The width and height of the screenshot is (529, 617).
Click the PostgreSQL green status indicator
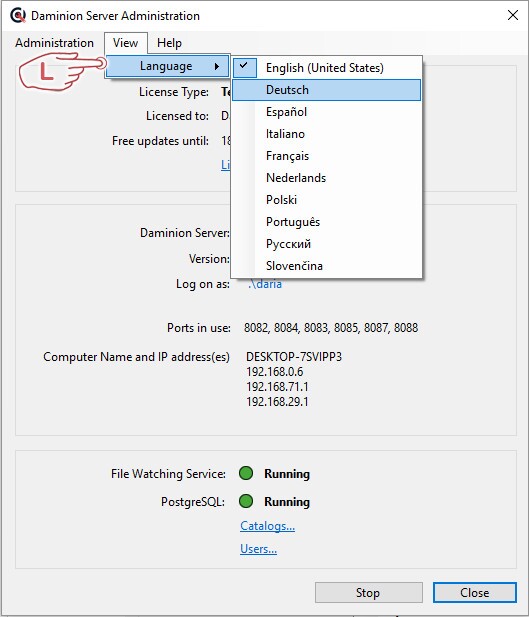(246, 501)
